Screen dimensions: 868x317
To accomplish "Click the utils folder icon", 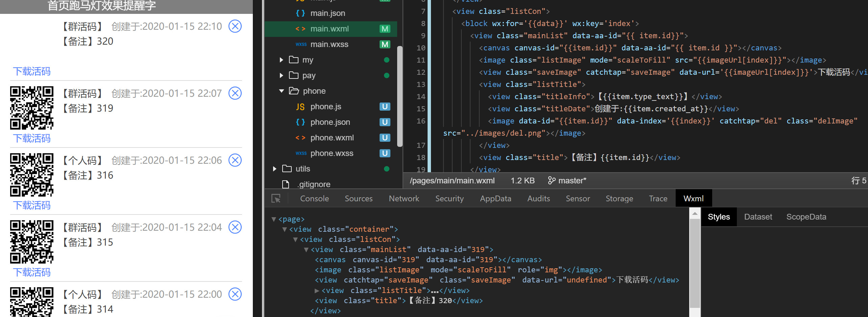I will (287, 168).
